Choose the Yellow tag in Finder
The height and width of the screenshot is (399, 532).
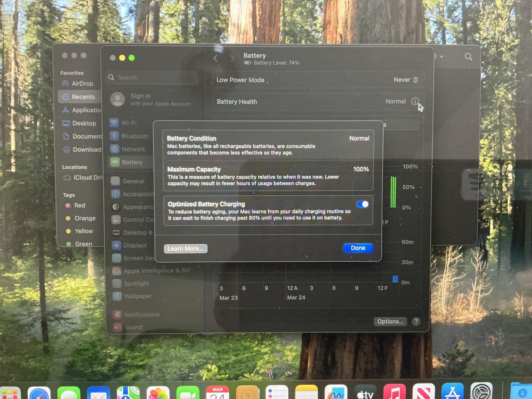(79, 231)
